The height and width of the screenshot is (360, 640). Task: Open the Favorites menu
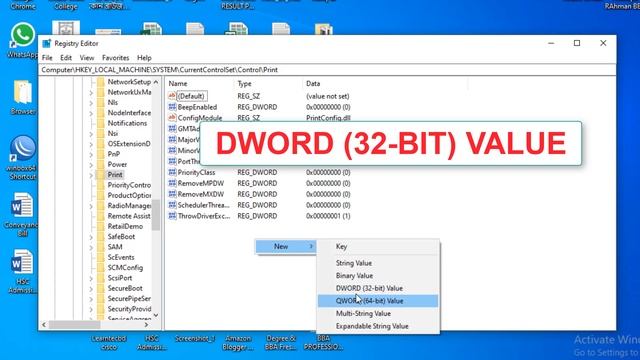click(116, 58)
